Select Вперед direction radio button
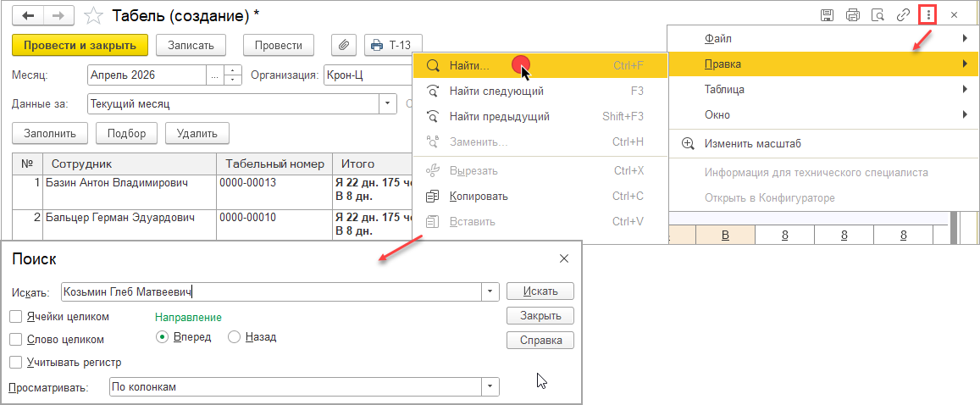This screenshot has width=980, height=405. (162, 337)
